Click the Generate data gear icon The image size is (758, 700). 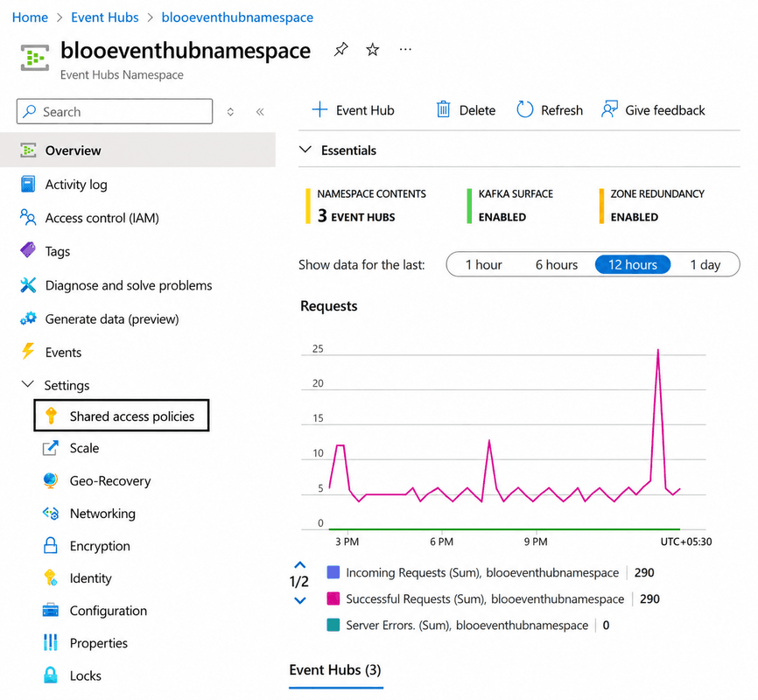point(28,318)
